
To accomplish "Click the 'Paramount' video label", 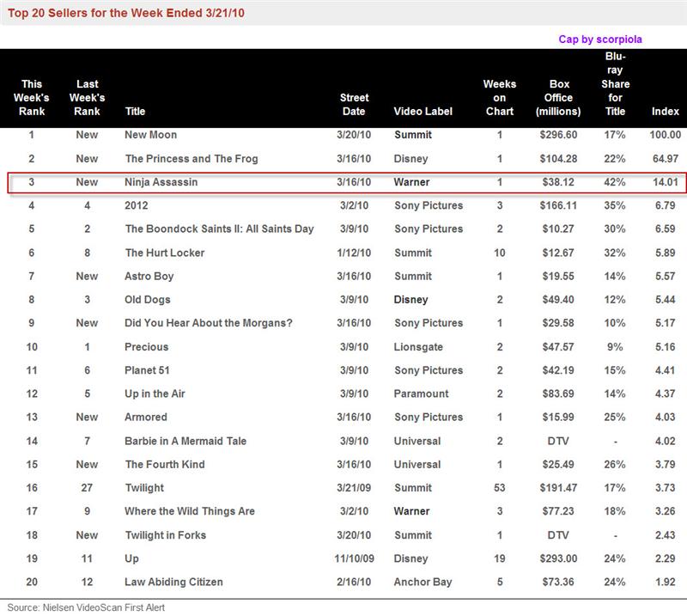I will point(421,393).
